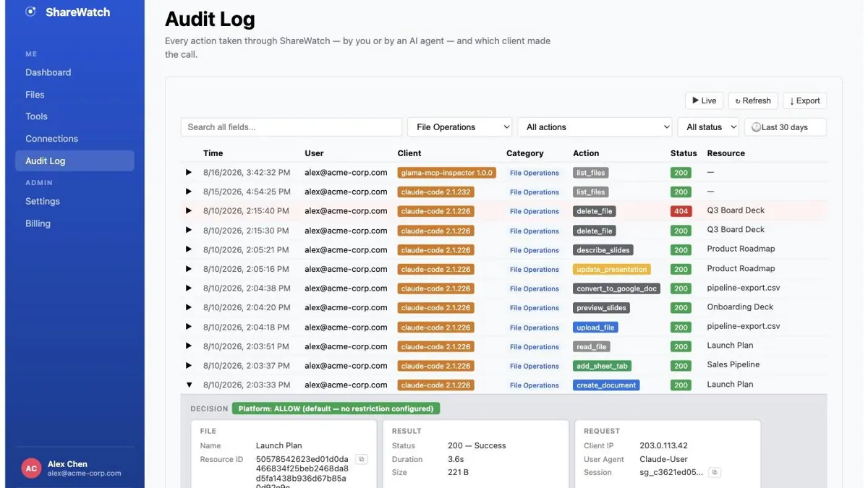Viewport: 868px width, 488px height.
Task: Click the Search all fields box
Action: 292,127
